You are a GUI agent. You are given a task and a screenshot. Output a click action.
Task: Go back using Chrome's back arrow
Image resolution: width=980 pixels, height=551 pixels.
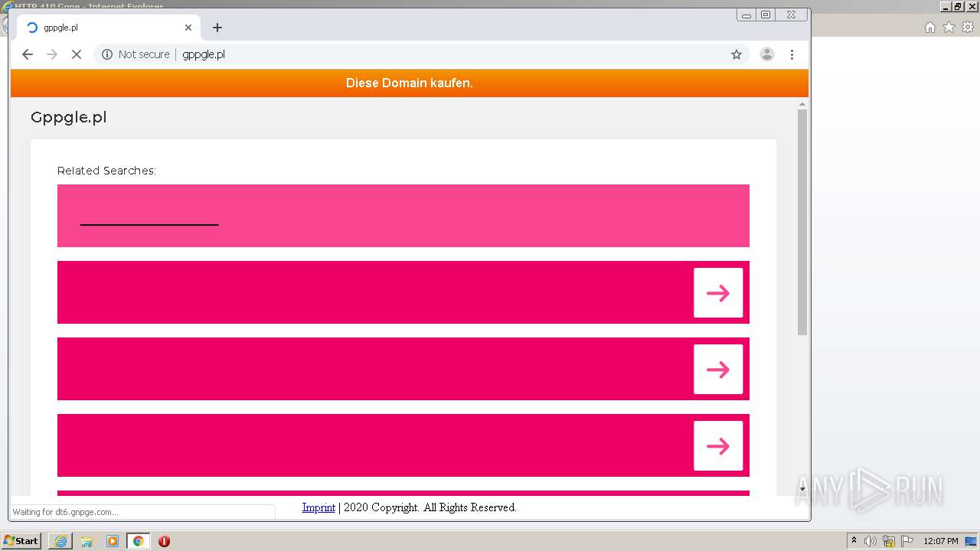click(28, 54)
